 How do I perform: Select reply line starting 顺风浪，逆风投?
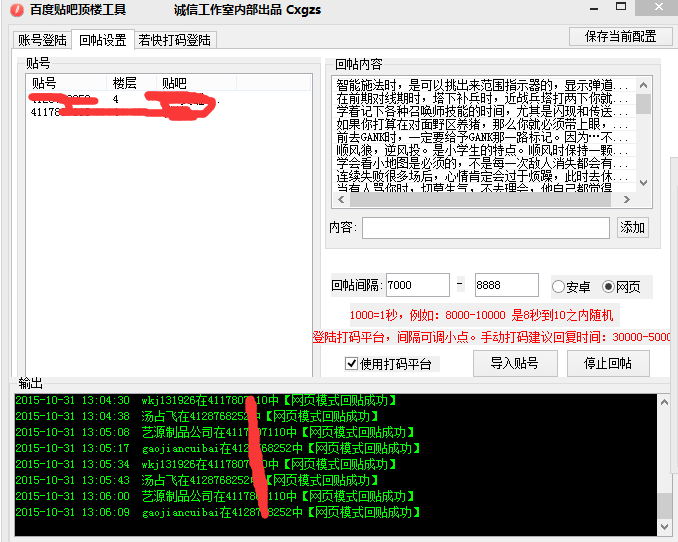pos(482,151)
